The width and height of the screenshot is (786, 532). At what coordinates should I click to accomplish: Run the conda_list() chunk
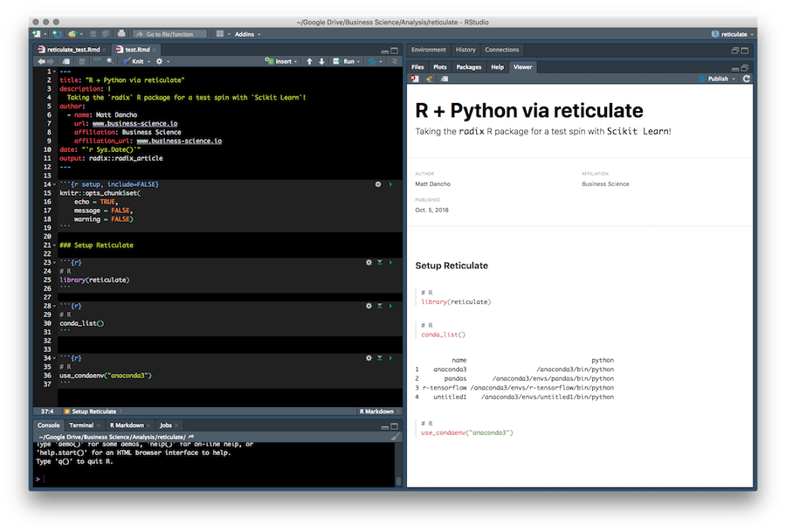coord(390,306)
